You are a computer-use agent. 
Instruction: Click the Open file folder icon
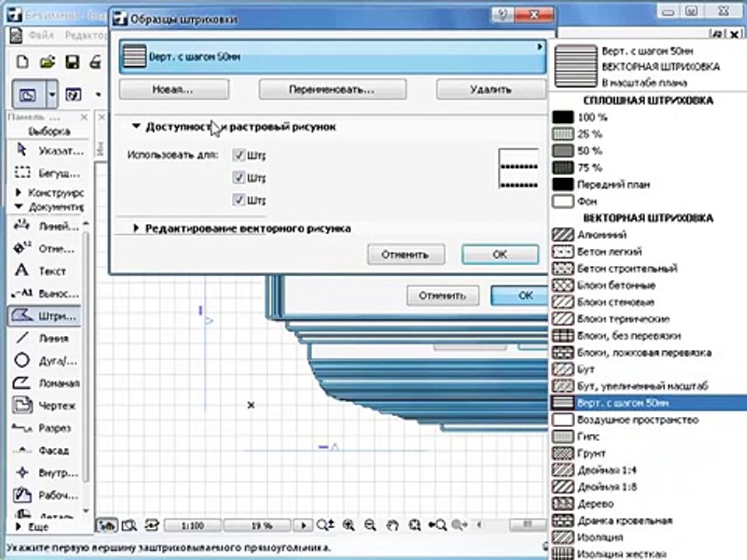pyautogui.click(x=47, y=62)
